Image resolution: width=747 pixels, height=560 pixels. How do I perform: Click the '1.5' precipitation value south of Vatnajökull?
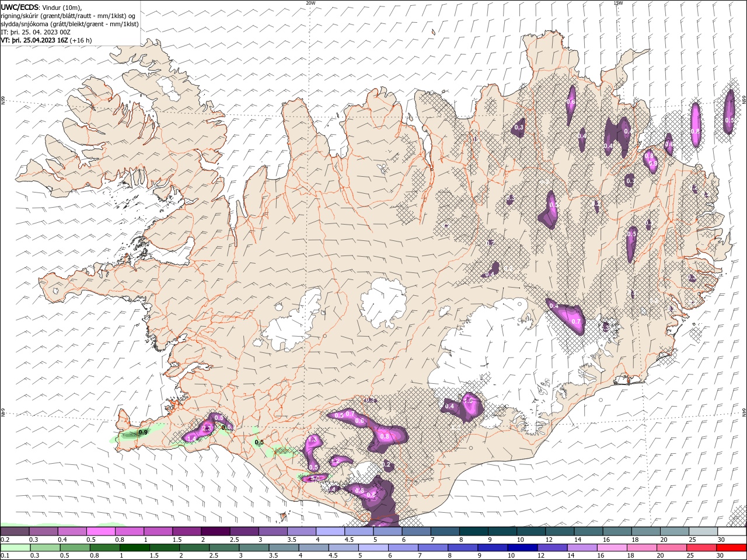click(468, 401)
